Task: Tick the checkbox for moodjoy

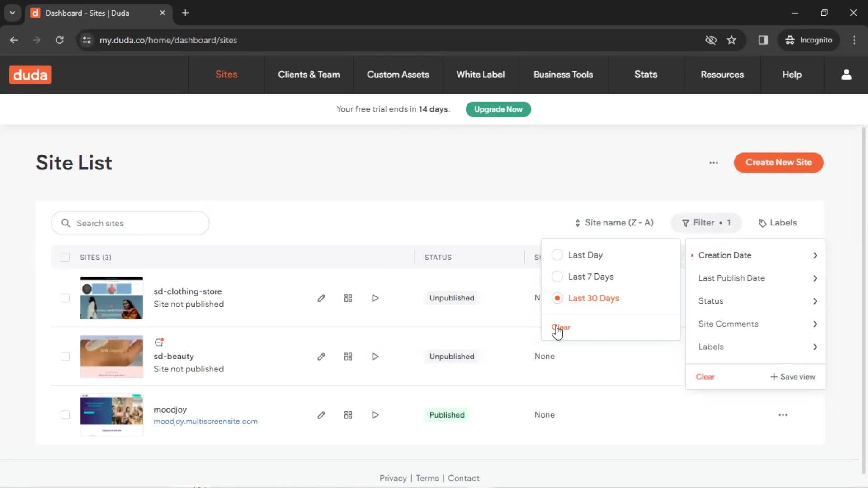Action: pyautogui.click(x=65, y=415)
